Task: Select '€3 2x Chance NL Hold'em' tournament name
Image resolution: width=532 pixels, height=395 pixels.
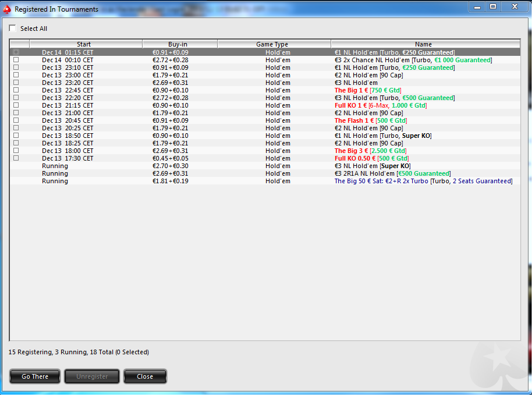Action: point(413,60)
